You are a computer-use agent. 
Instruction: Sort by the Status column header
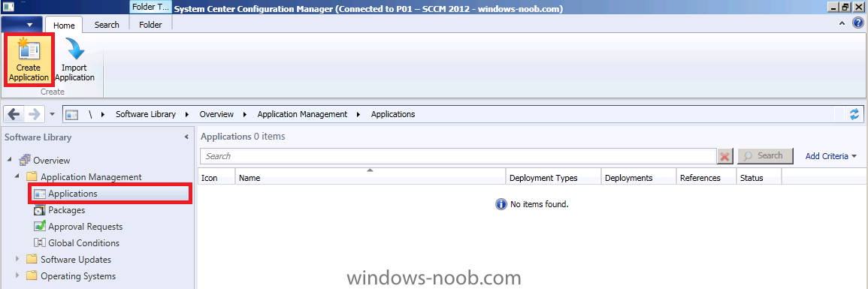pyautogui.click(x=759, y=177)
